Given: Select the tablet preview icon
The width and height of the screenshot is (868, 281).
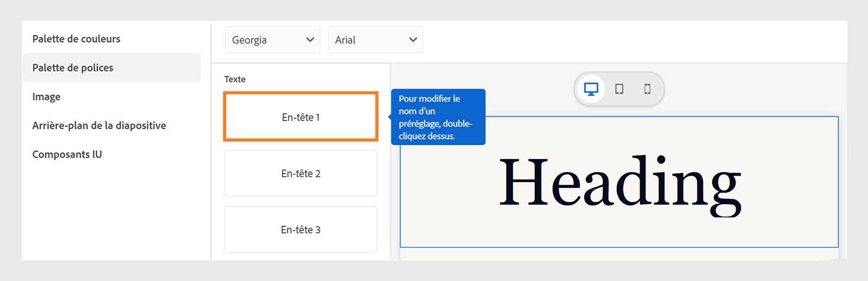Looking at the screenshot, I should 619,89.
